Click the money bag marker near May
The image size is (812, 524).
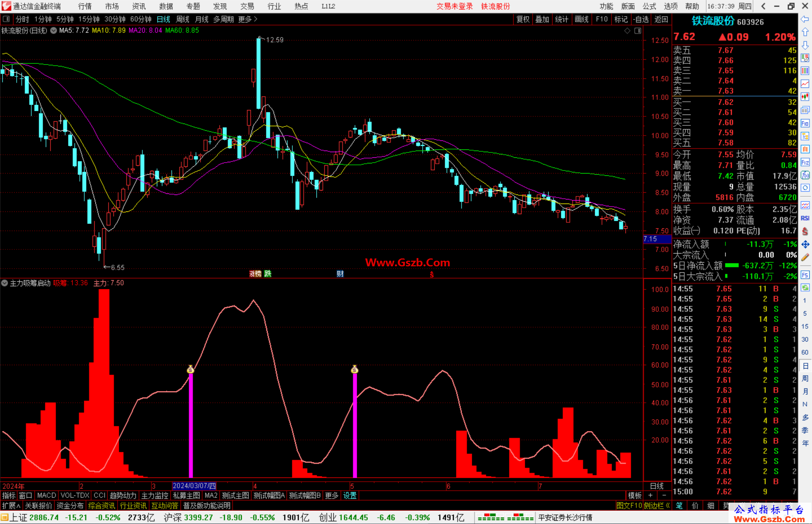(x=354, y=369)
